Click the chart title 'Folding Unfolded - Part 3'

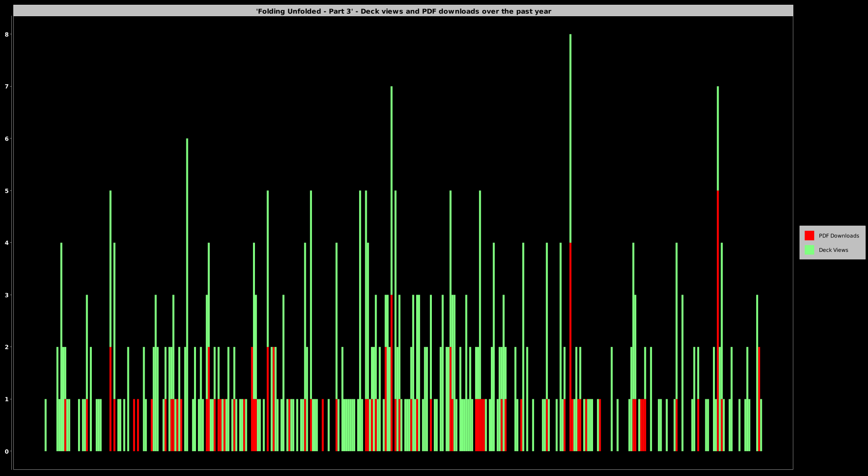pyautogui.click(x=403, y=11)
